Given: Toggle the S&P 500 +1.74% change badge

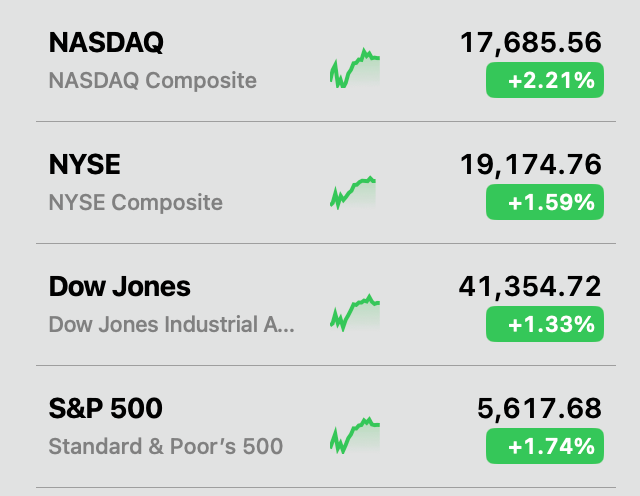Looking at the screenshot, I should pyautogui.click(x=544, y=447).
